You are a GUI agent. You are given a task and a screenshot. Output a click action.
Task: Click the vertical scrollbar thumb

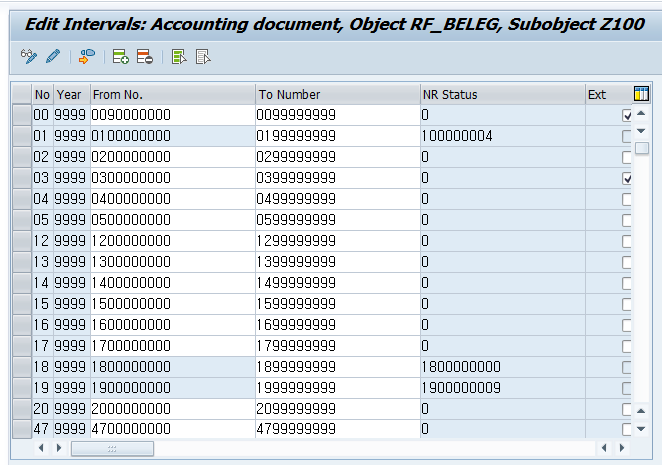coord(642,148)
